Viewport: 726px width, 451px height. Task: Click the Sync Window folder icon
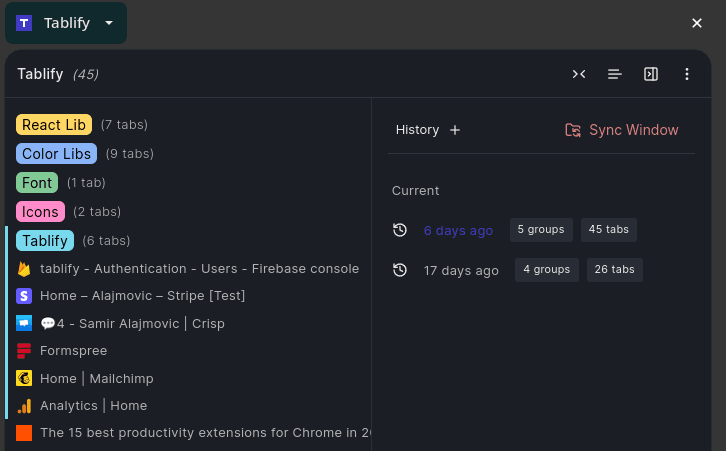coord(573,130)
